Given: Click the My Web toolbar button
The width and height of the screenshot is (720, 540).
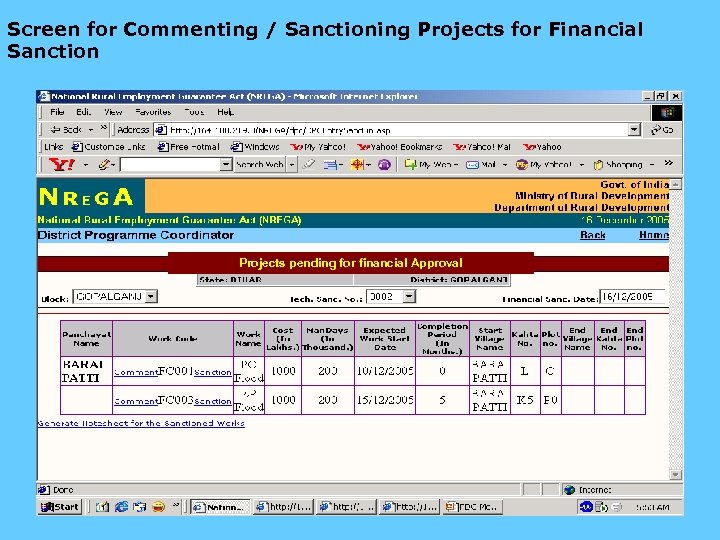Looking at the screenshot, I should point(428,164).
